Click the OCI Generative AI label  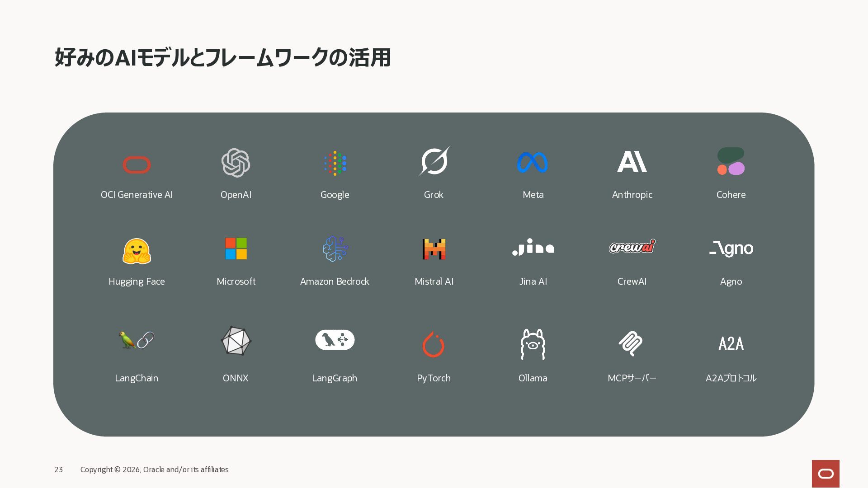point(137,195)
